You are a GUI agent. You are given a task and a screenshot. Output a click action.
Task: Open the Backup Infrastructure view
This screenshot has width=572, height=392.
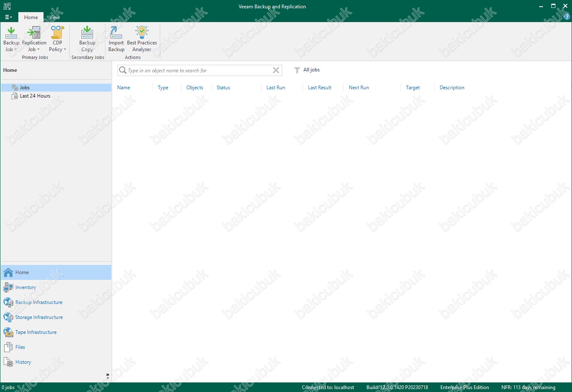coord(56,302)
